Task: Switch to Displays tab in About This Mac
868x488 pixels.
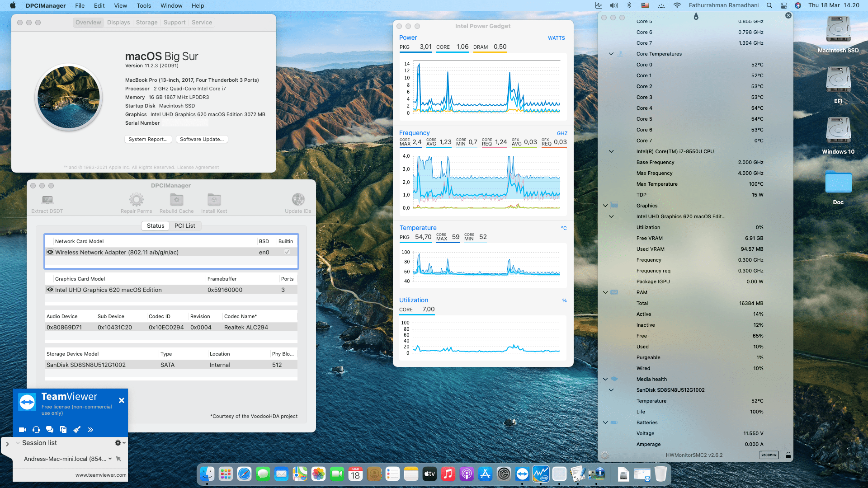Action: (x=118, y=22)
